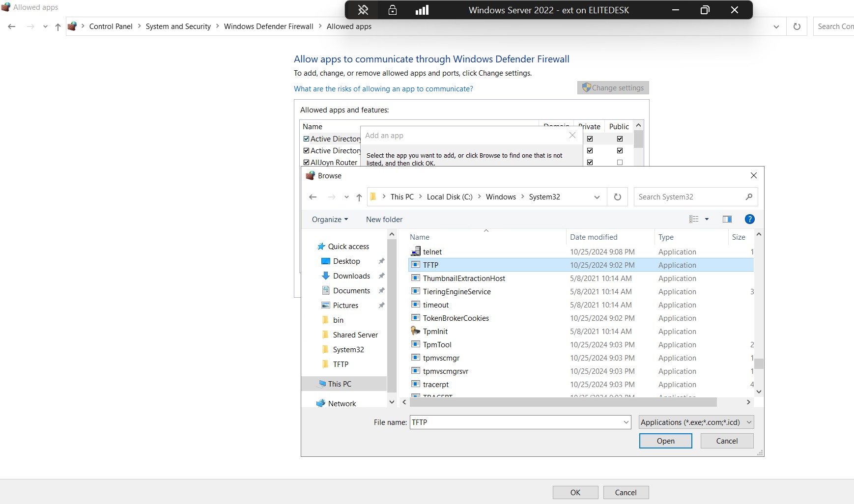This screenshot has width=854, height=504.
Task: Click the Open button
Action: click(666, 441)
